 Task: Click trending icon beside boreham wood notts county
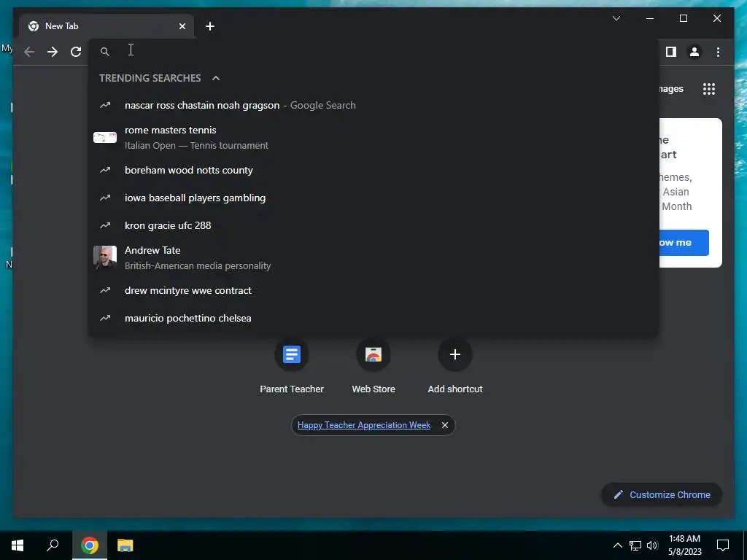(x=105, y=170)
